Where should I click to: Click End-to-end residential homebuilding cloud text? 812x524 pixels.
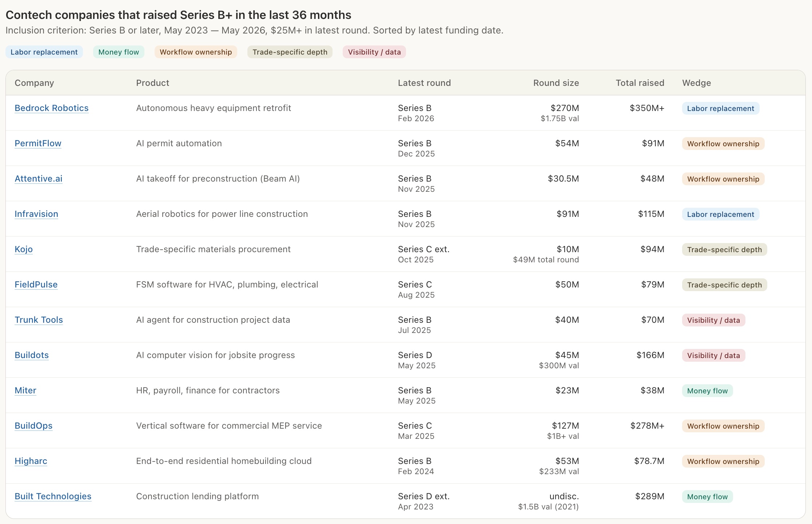coord(224,461)
